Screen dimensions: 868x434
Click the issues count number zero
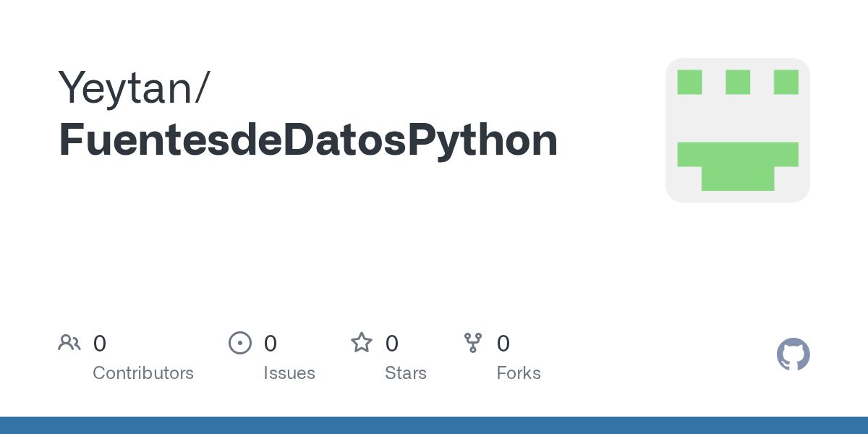pyautogui.click(x=271, y=344)
